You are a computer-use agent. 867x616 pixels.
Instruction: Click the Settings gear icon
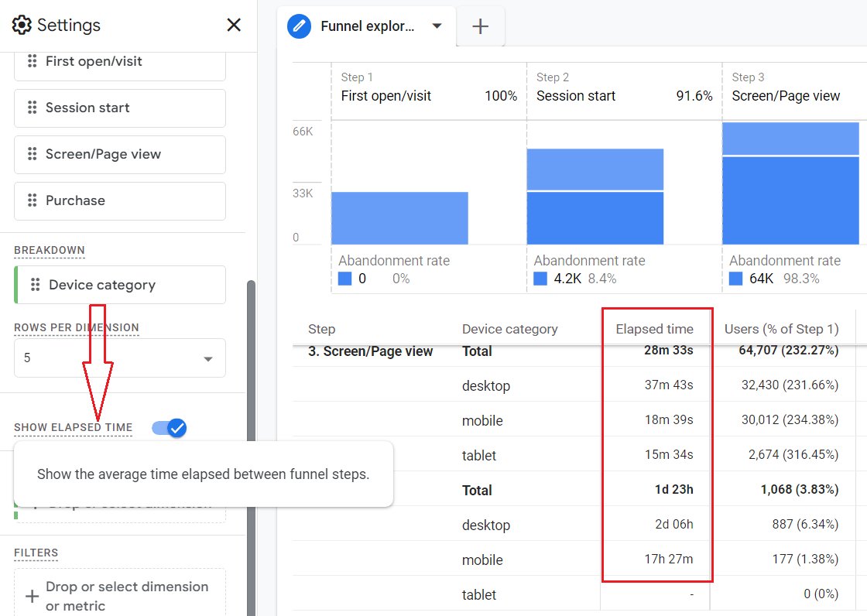coord(21,25)
